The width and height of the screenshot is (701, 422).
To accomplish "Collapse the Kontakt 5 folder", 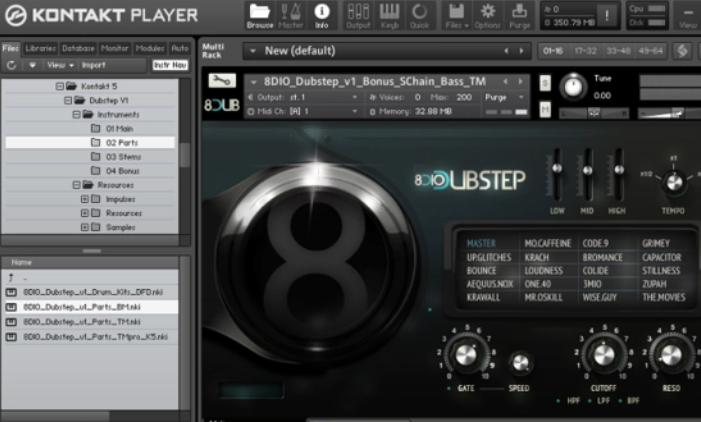I will (60, 86).
